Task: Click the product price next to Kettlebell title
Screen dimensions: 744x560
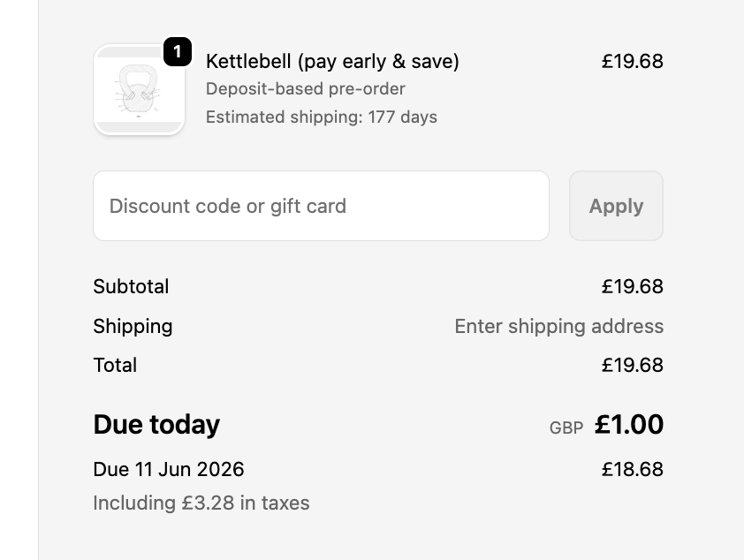Action: tap(632, 62)
